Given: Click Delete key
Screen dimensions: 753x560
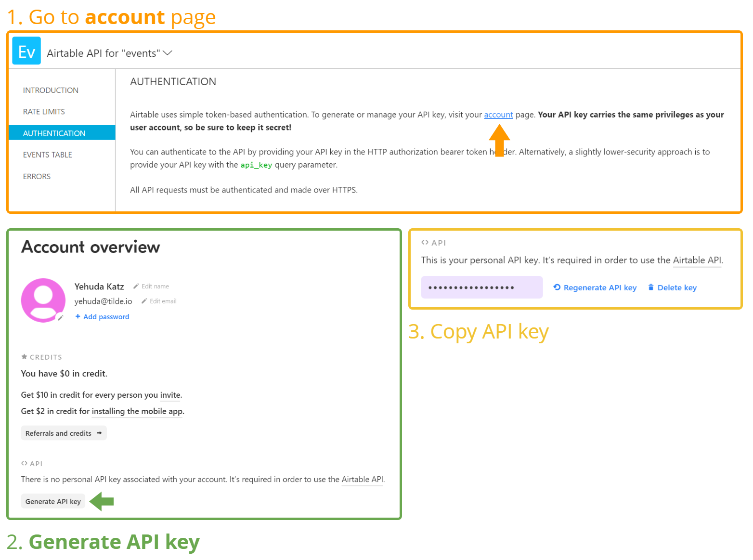Looking at the screenshot, I should tap(677, 287).
